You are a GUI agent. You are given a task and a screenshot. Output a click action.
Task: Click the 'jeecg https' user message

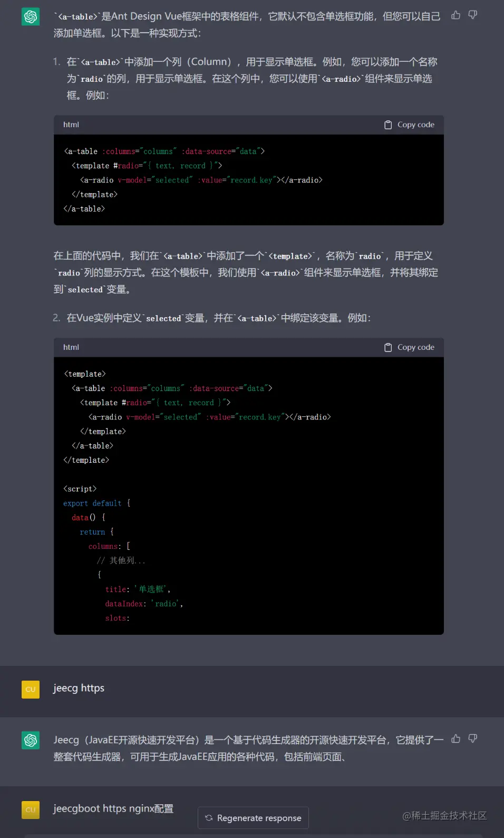(79, 688)
